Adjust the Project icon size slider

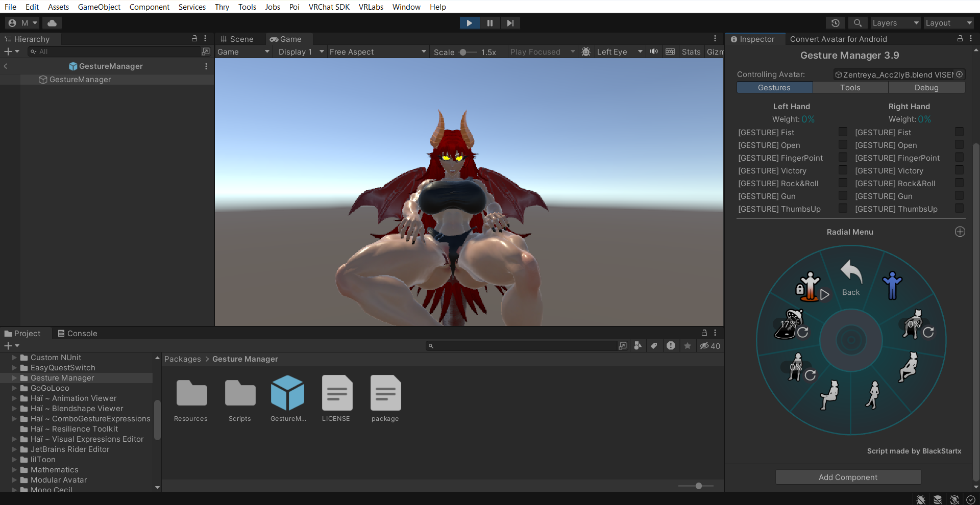point(696,486)
